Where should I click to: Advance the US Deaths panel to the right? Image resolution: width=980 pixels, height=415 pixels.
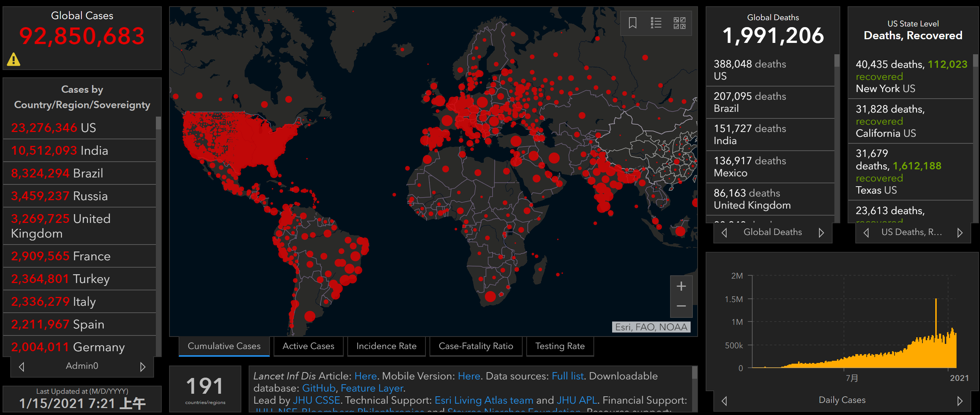[959, 232]
